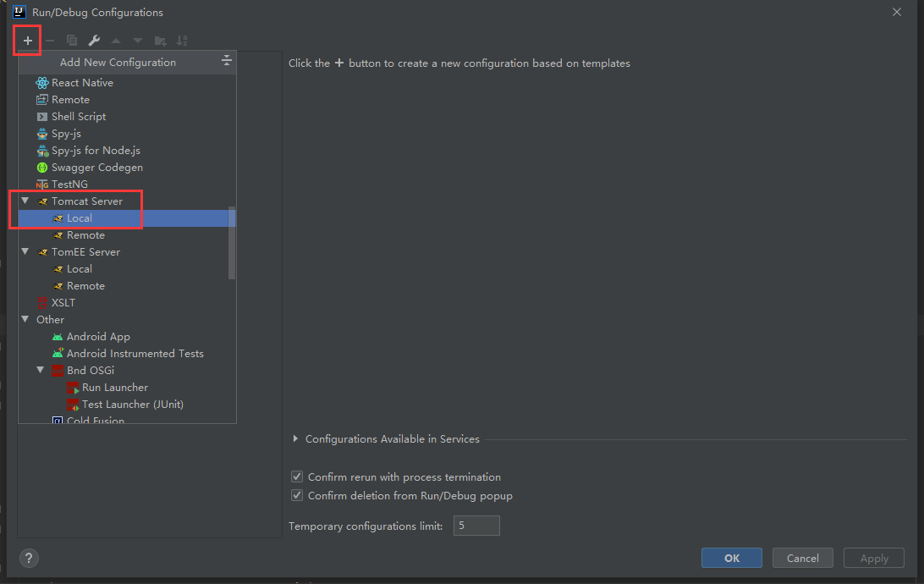Toggle Confirm rerun with process termination
This screenshot has height=584, width=924.
point(297,477)
